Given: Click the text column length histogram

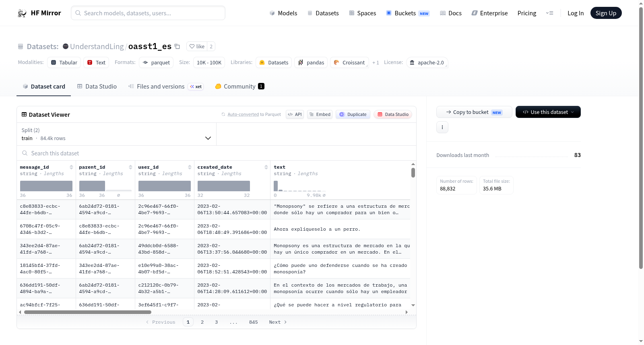Looking at the screenshot, I should (299, 186).
